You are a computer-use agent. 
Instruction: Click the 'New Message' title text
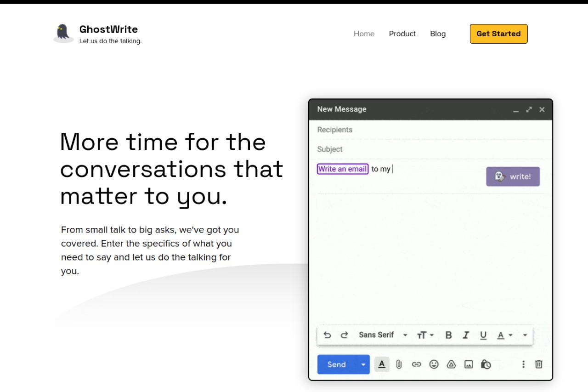pyautogui.click(x=342, y=109)
